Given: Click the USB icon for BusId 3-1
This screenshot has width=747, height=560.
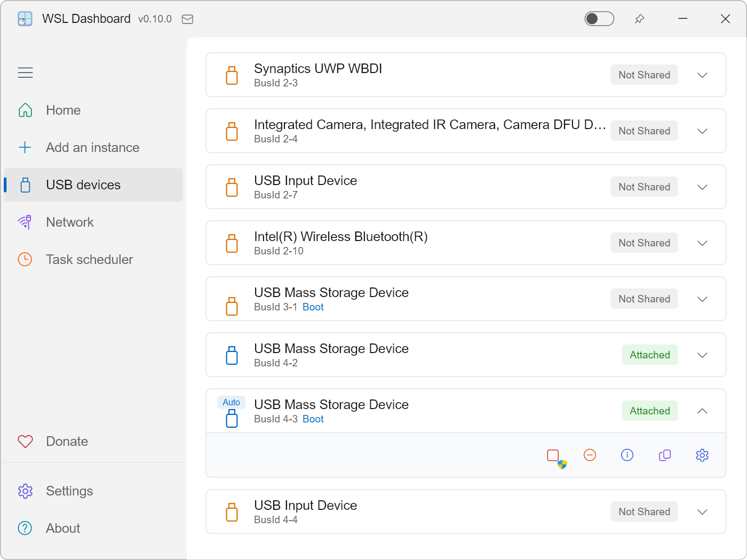Looking at the screenshot, I should 232,306.
